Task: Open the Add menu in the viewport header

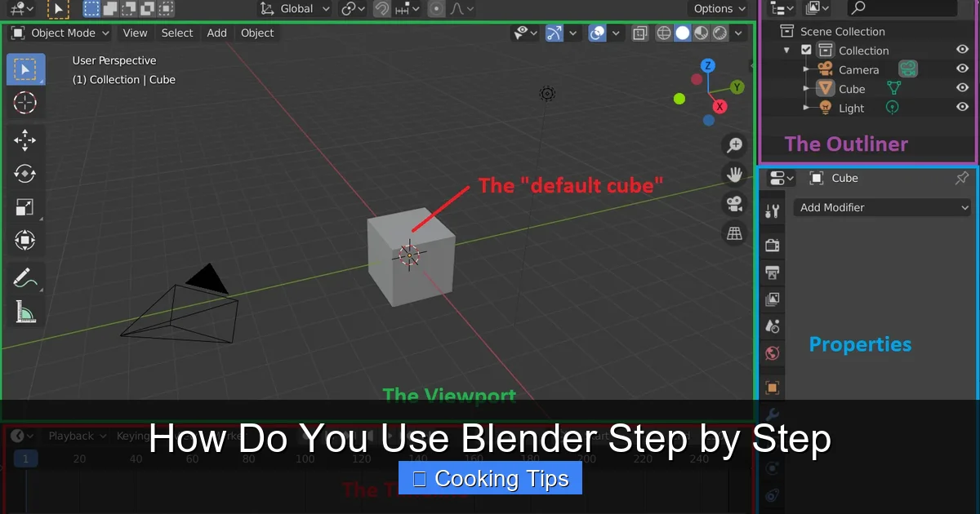Action: pos(216,33)
